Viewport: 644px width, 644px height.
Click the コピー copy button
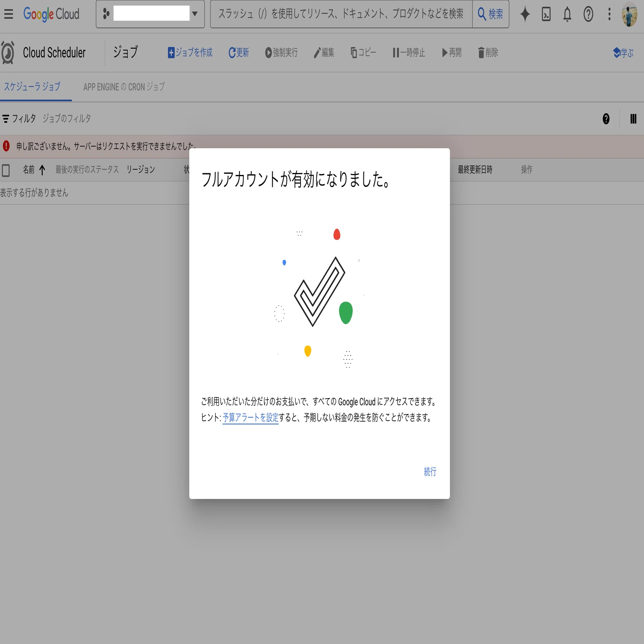[x=363, y=53]
